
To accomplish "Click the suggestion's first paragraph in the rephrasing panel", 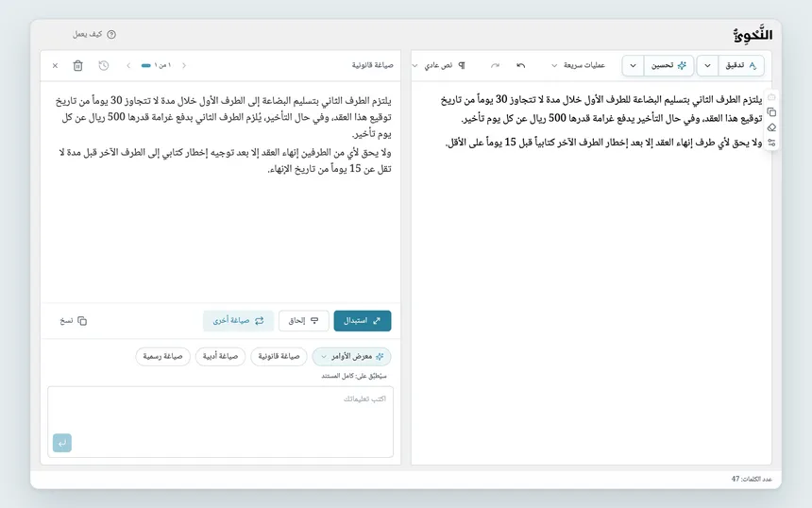I will pyautogui.click(x=223, y=117).
